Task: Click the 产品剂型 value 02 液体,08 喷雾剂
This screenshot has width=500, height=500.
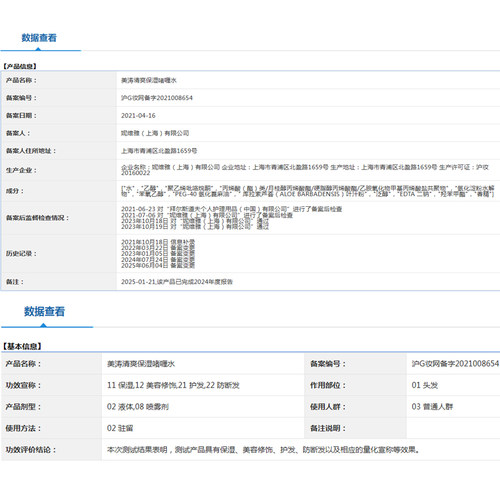Action: point(138,407)
